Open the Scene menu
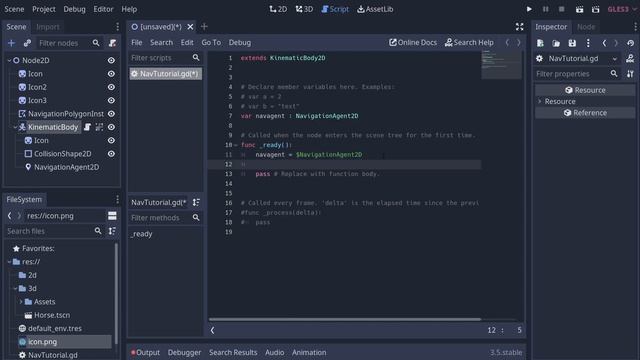 click(x=14, y=9)
